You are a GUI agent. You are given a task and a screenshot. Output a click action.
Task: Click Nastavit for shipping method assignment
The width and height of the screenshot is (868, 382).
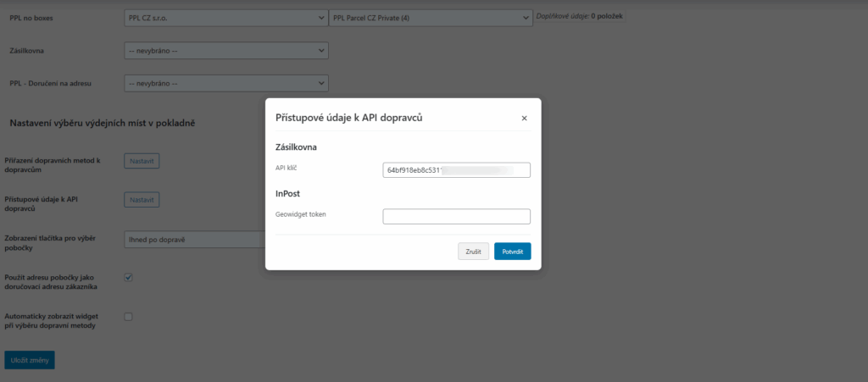tap(142, 162)
